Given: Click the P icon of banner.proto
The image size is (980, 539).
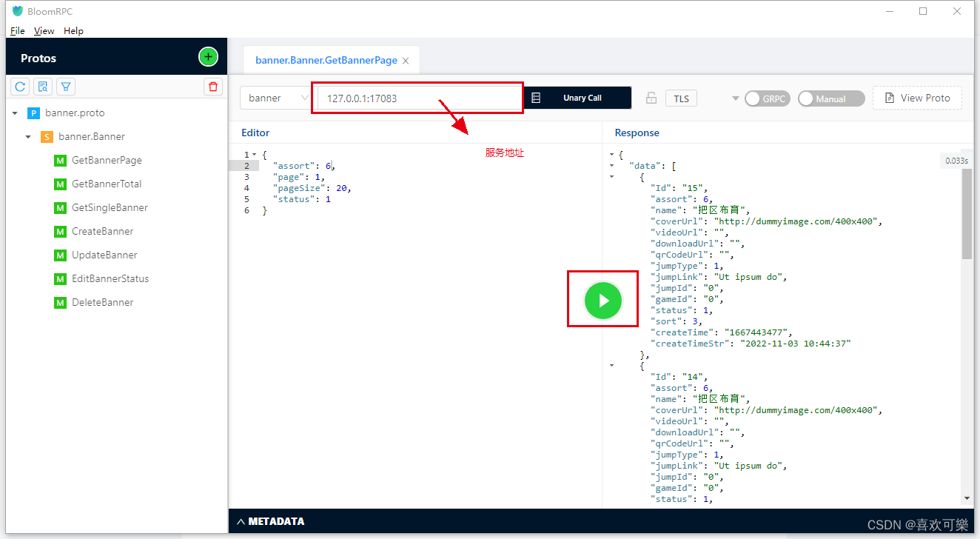Looking at the screenshot, I should 33,113.
